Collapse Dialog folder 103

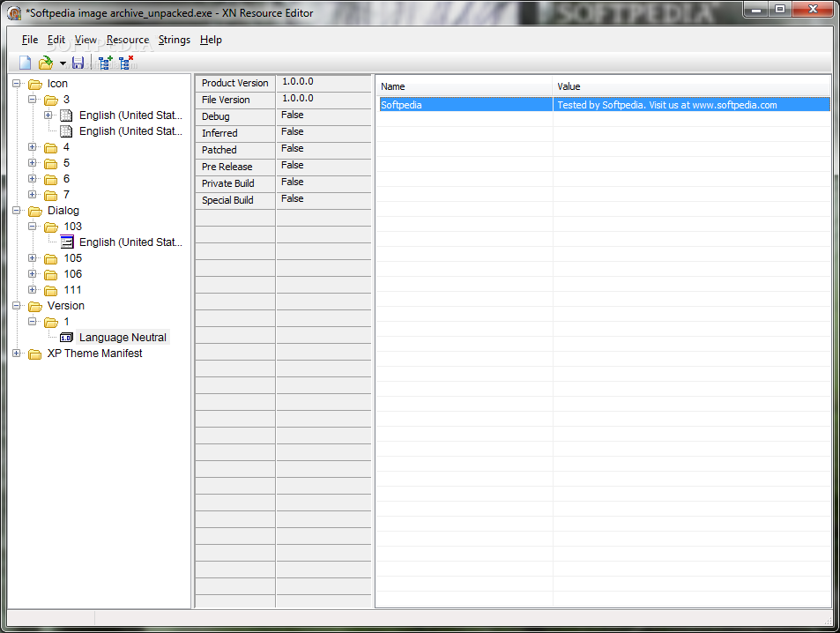point(32,227)
